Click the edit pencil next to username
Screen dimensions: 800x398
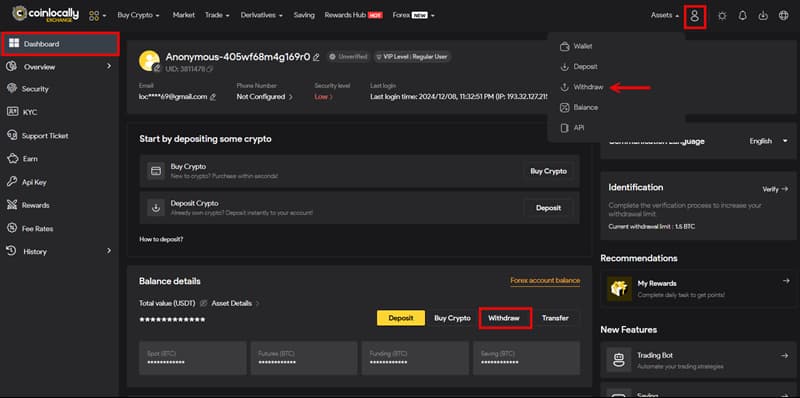316,57
